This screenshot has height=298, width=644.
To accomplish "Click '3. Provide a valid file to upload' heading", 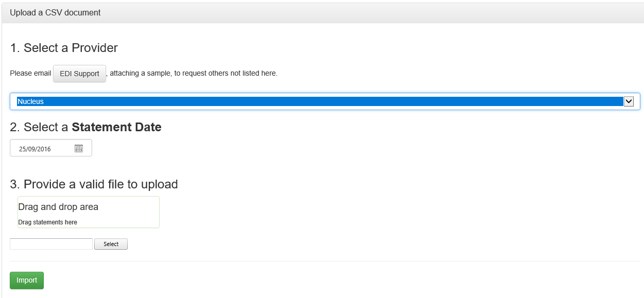I will (94, 184).
